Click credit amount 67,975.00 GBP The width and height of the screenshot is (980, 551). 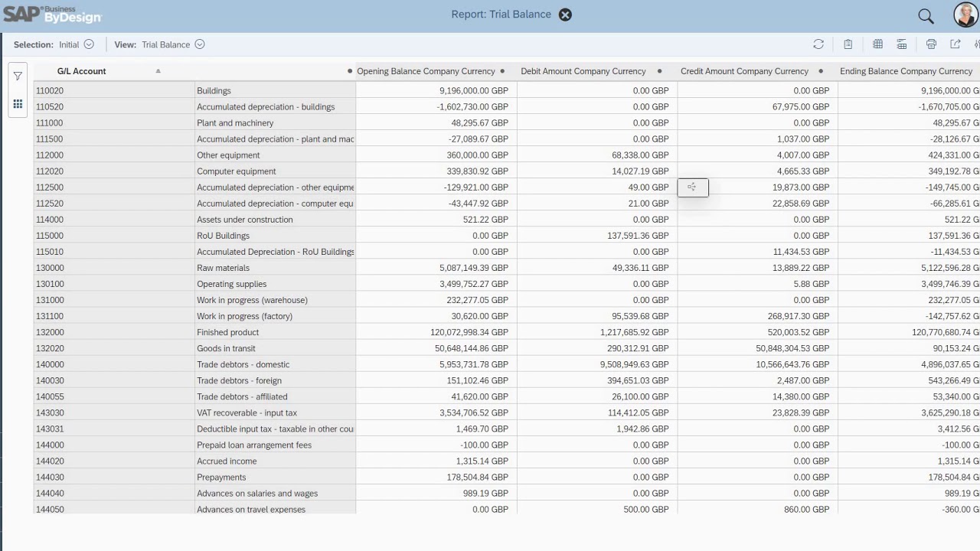coord(801,106)
